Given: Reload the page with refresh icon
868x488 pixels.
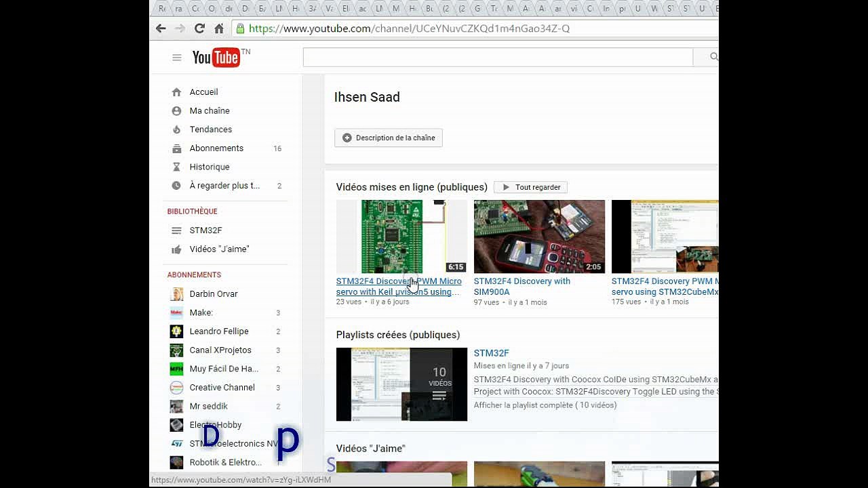Looking at the screenshot, I should click(x=199, y=28).
